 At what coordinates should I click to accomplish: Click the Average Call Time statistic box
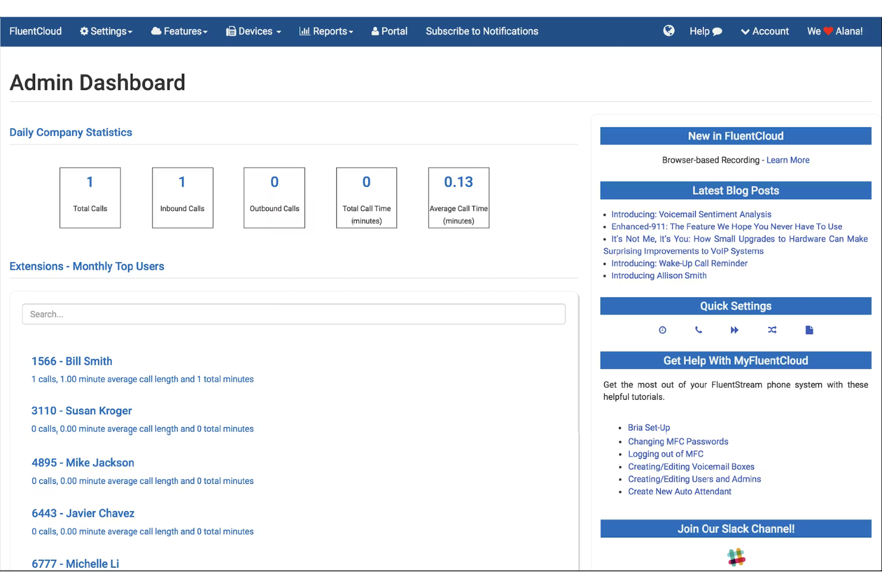point(459,198)
